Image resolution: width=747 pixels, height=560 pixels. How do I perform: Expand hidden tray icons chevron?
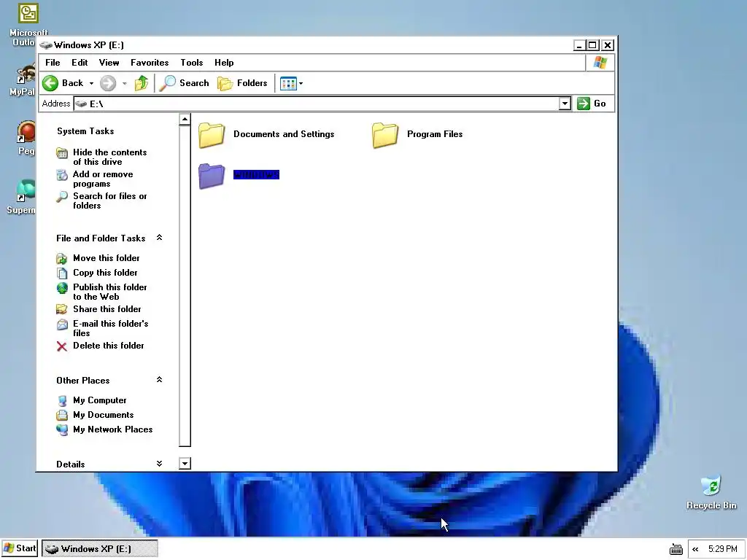point(695,549)
